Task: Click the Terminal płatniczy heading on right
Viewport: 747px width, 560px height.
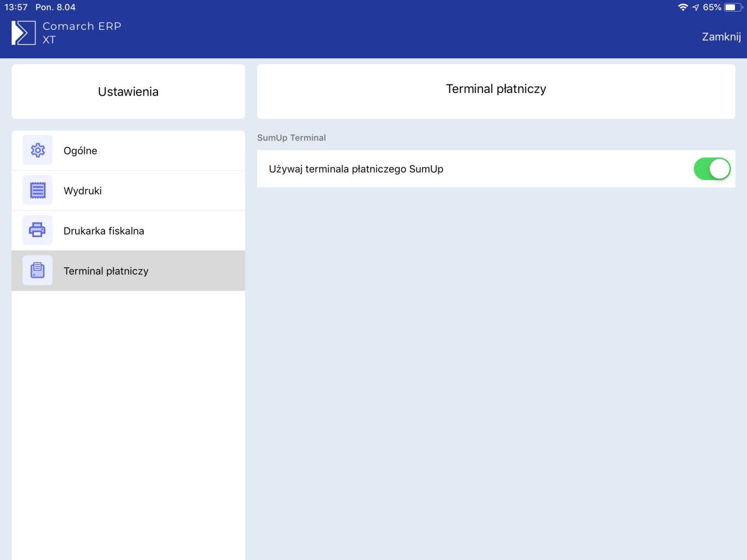Action: pyautogui.click(x=495, y=89)
